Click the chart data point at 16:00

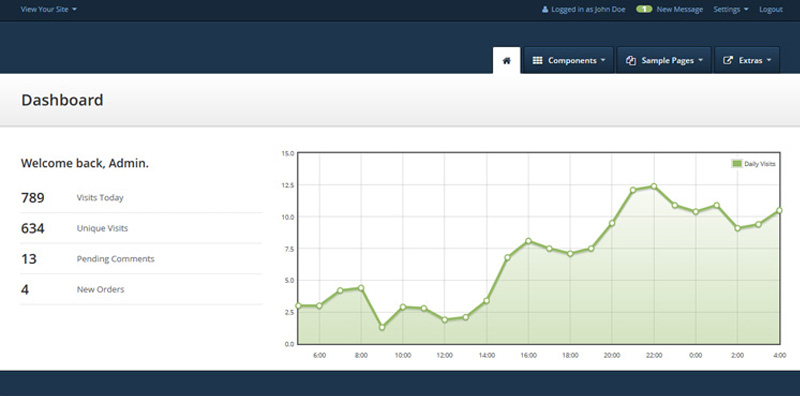pyautogui.click(x=529, y=241)
